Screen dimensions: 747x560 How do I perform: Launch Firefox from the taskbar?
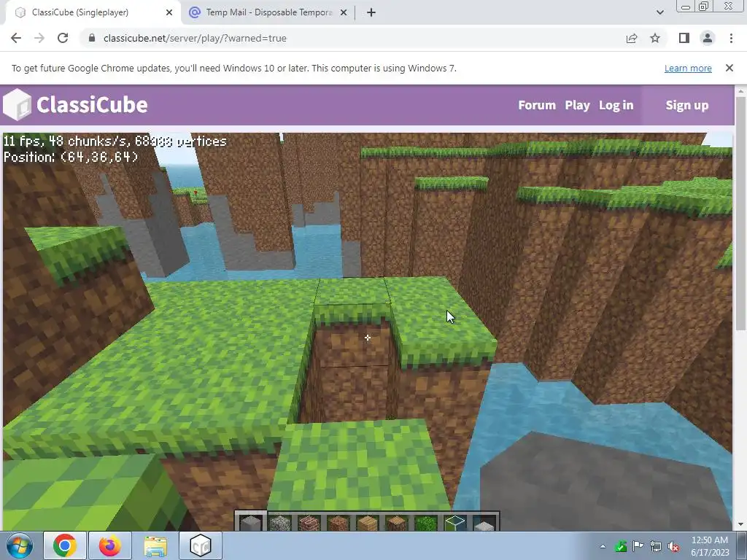point(110,545)
